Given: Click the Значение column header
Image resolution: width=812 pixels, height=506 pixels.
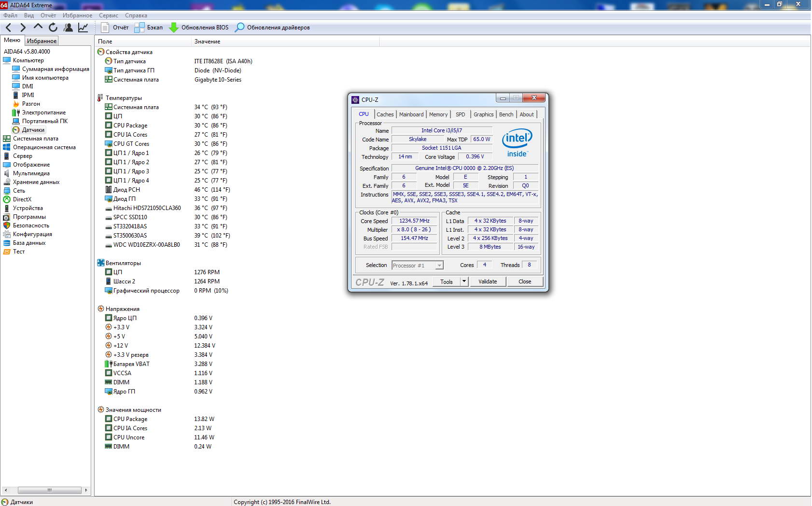Looking at the screenshot, I should click(285, 42).
